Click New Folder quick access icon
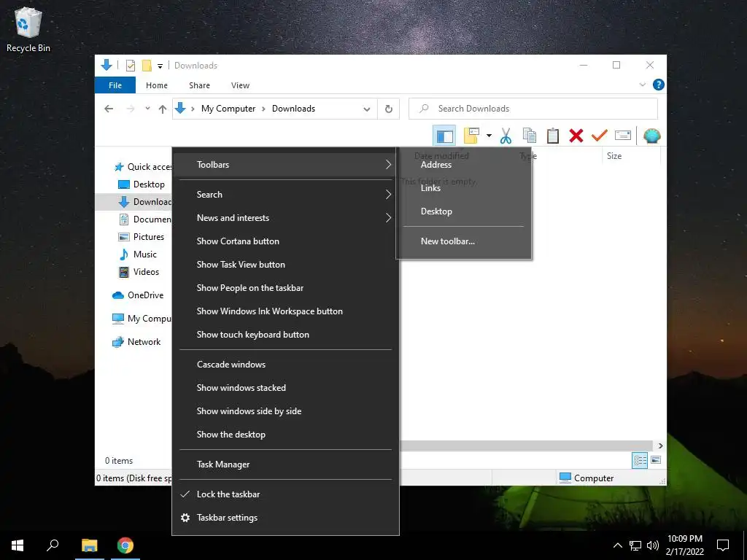Viewport: 747px width, 560px height. (x=147, y=66)
